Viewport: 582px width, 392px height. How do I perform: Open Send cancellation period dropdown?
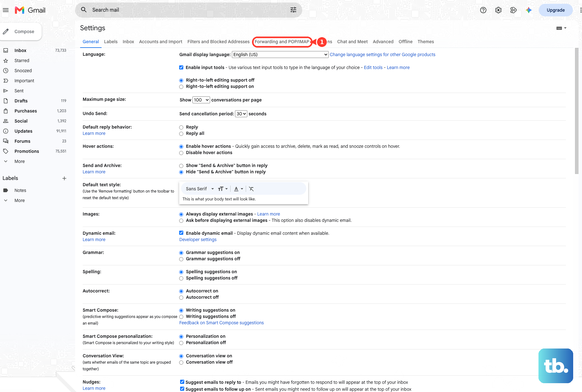(241, 114)
